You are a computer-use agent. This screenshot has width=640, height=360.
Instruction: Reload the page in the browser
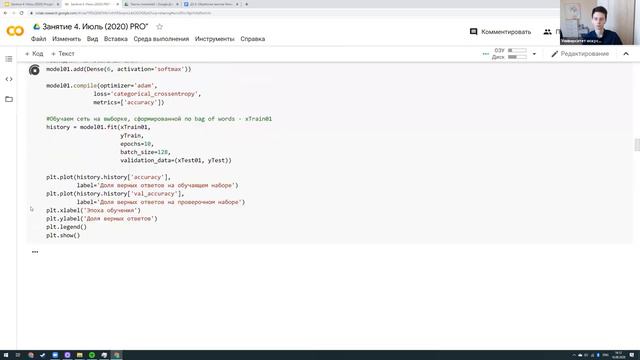coord(22,13)
